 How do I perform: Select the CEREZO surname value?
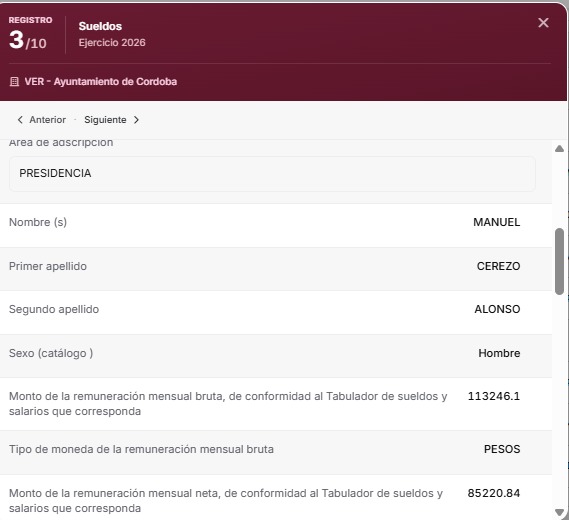[498, 266]
